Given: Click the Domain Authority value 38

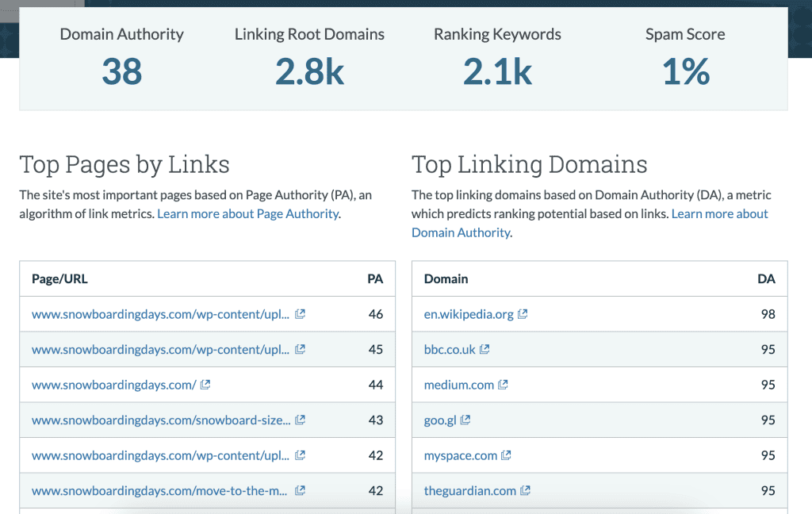Looking at the screenshot, I should tap(121, 71).
